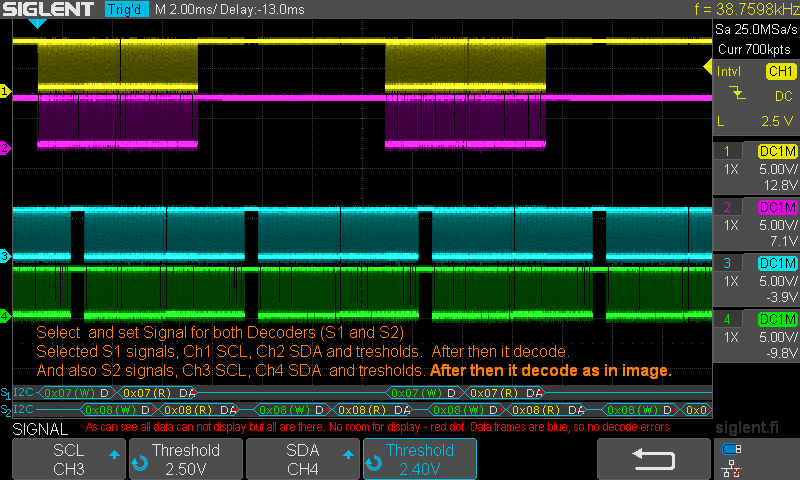Viewport: 800px width, 480px height.
Task: Click the M 2.00ms timebase readout
Action: pos(185,9)
